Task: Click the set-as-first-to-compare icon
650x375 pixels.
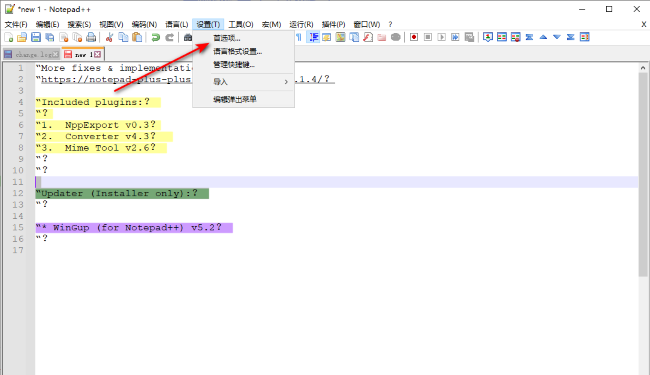Action: tap(488, 37)
